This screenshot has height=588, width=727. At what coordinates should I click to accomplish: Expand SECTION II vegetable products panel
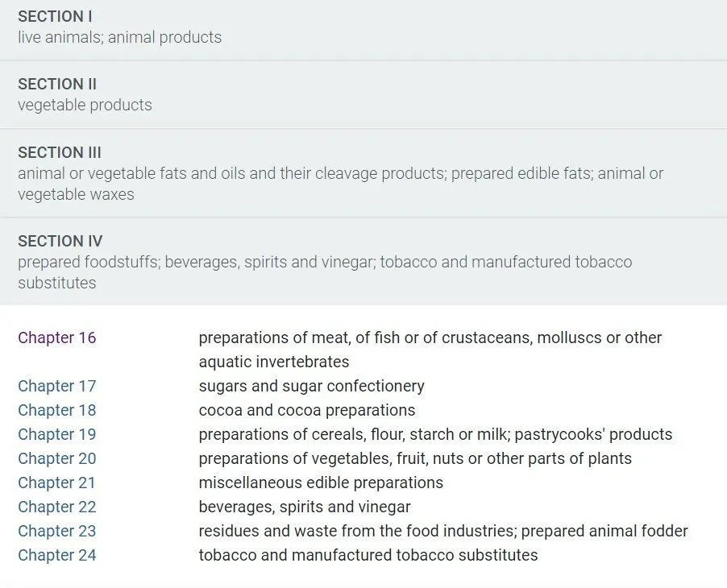(363, 94)
